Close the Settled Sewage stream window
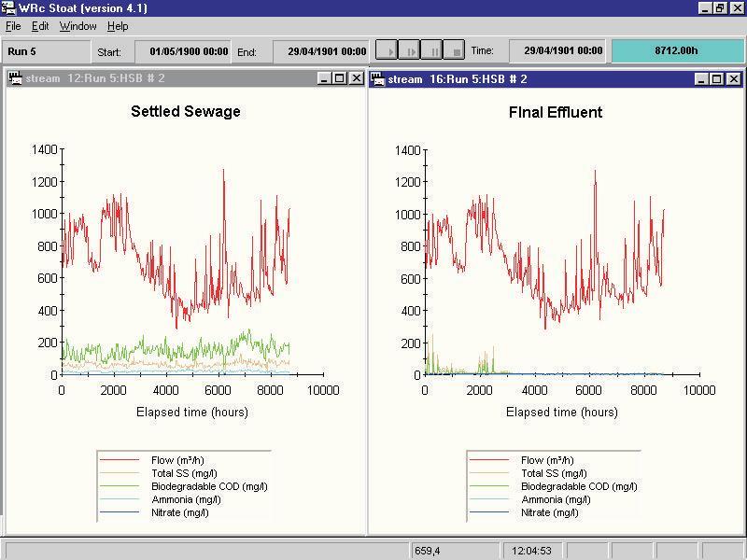The height and width of the screenshot is (560, 747). (356, 78)
